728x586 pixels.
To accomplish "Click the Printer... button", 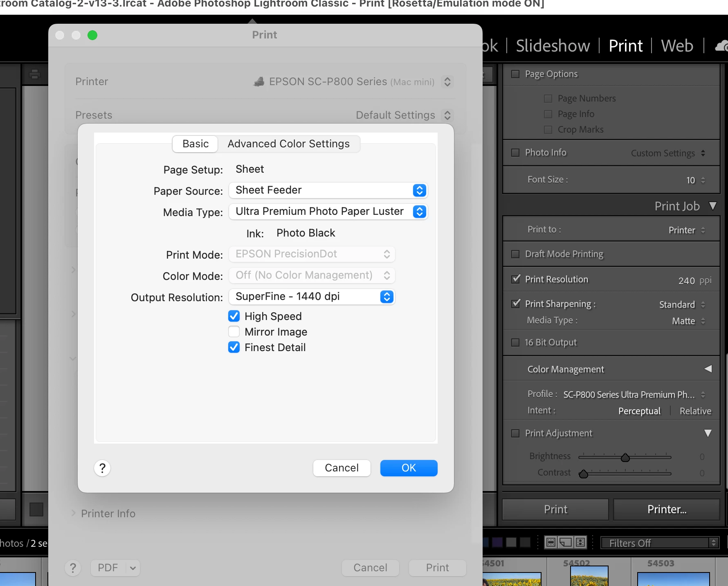I will pos(667,509).
